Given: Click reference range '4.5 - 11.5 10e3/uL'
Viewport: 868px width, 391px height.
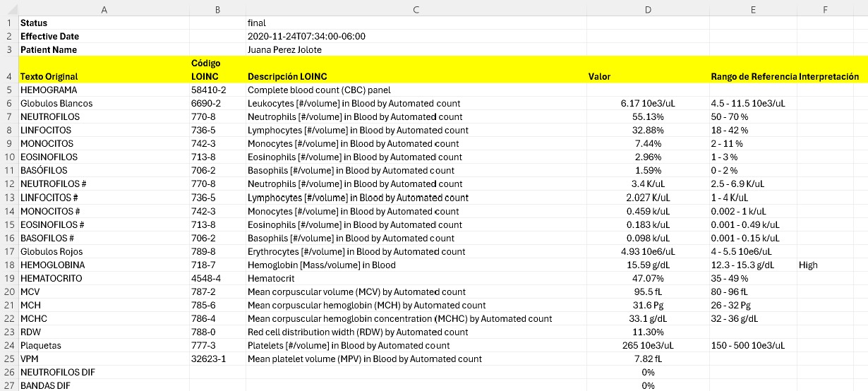Looking at the screenshot, I should [x=753, y=104].
